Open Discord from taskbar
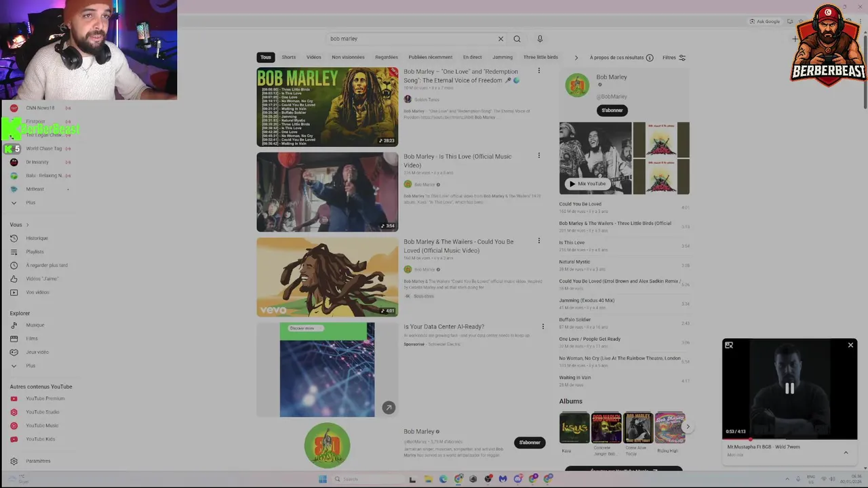This screenshot has height=488, width=868. (518, 479)
